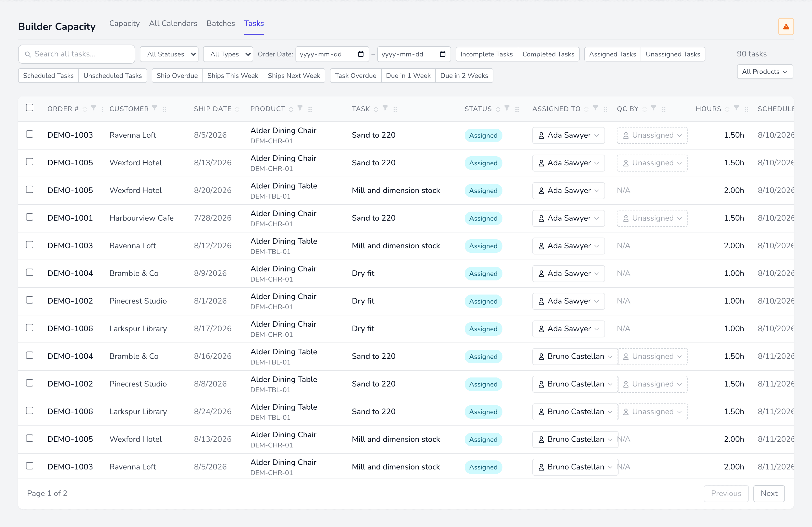The height and width of the screenshot is (527, 812).
Task: Sort by Status column
Action: click(498, 109)
